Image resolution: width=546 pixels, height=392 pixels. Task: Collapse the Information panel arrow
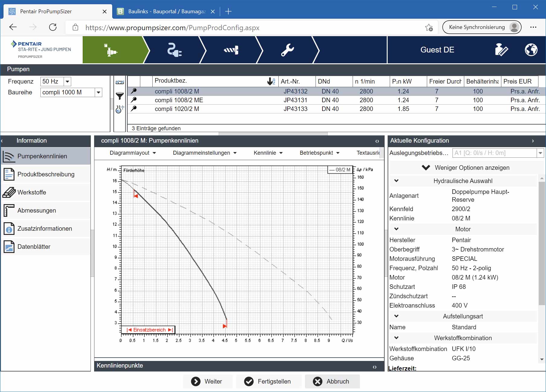[x=2, y=141]
